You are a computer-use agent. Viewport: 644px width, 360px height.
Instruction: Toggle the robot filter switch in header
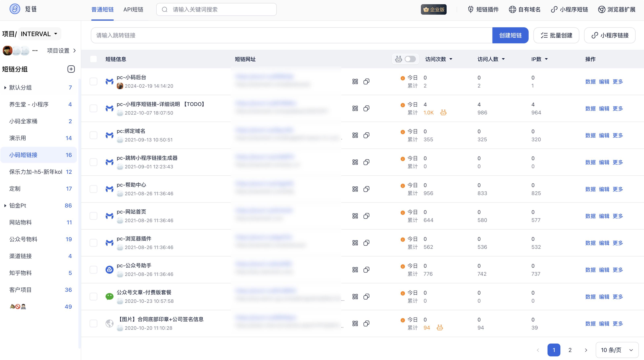(x=410, y=59)
